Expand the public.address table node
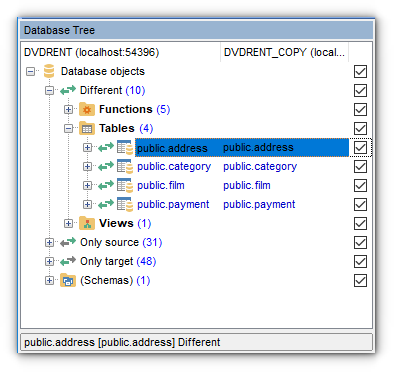This screenshot has width=394, height=372. pyautogui.click(x=87, y=147)
